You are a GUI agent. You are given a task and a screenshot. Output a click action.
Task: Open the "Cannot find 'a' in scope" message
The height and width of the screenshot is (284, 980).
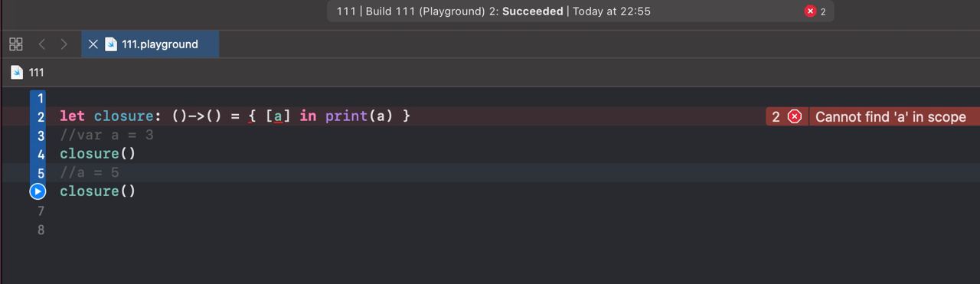[x=890, y=116]
